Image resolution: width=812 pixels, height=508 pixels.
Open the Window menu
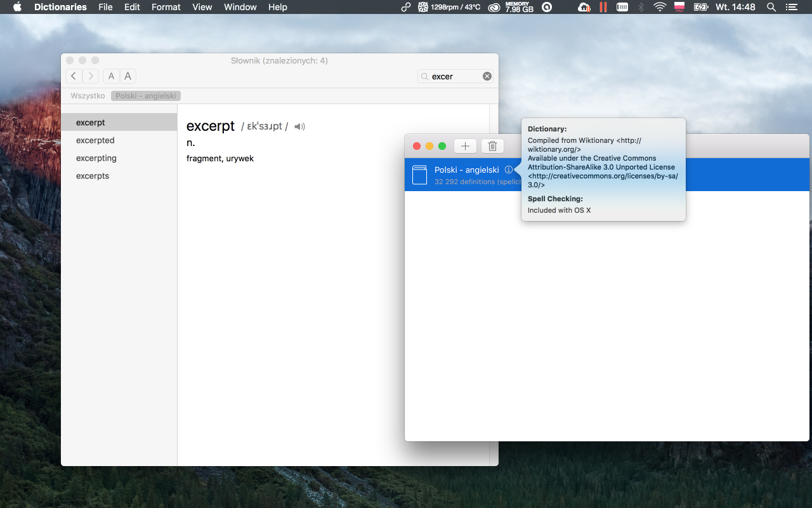(x=240, y=7)
